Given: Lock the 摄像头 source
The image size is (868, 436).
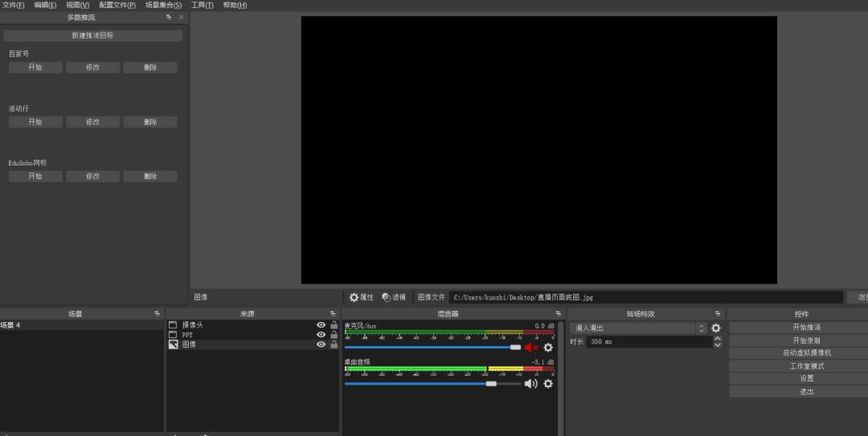Looking at the screenshot, I should [x=334, y=325].
